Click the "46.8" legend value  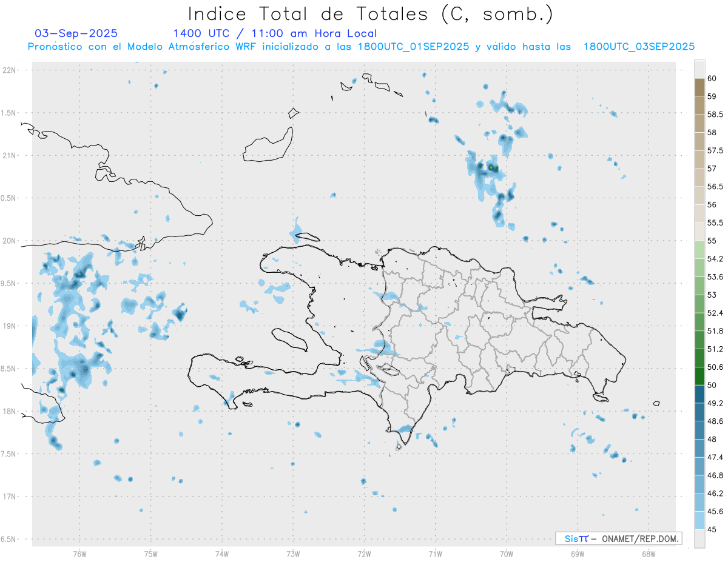(715, 475)
